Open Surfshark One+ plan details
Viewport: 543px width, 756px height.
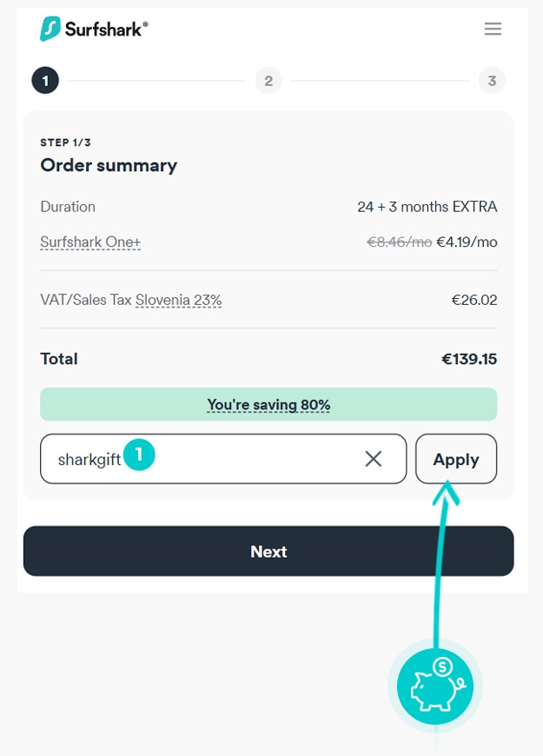[x=90, y=242]
